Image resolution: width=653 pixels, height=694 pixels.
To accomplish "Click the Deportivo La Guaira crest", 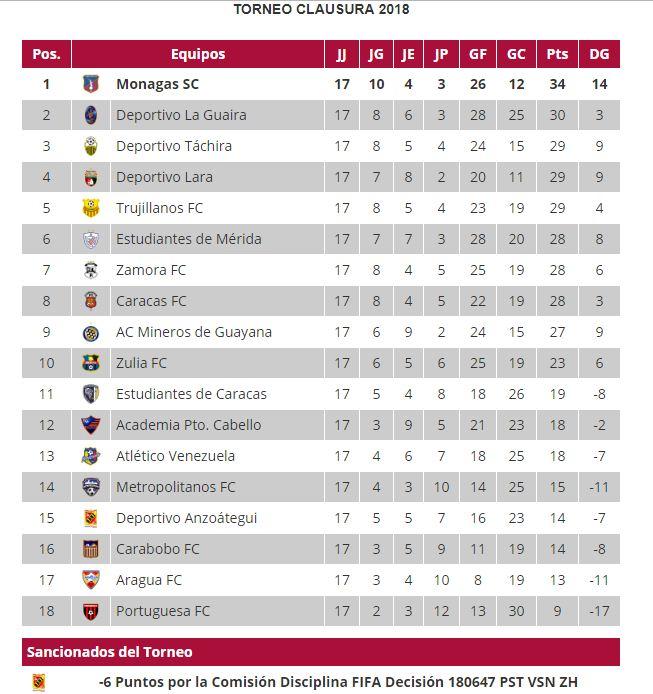I will click(91, 115).
